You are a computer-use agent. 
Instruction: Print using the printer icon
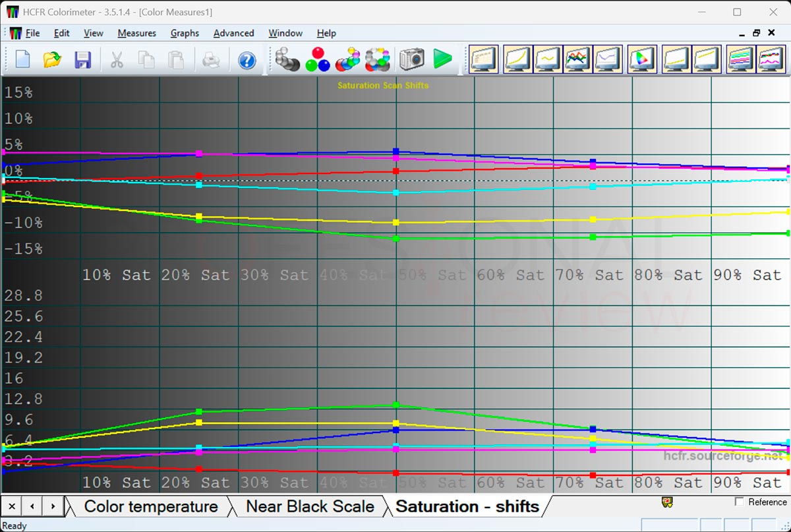pos(211,59)
